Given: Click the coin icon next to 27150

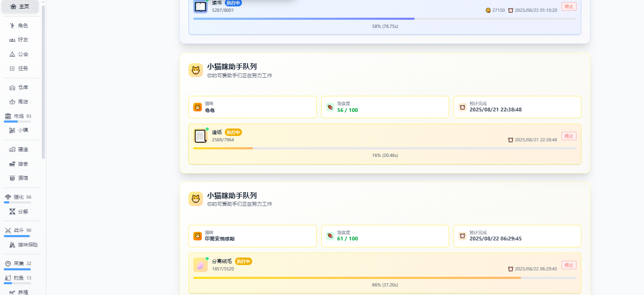Looking at the screenshot, I should click(x=488, y=10).
